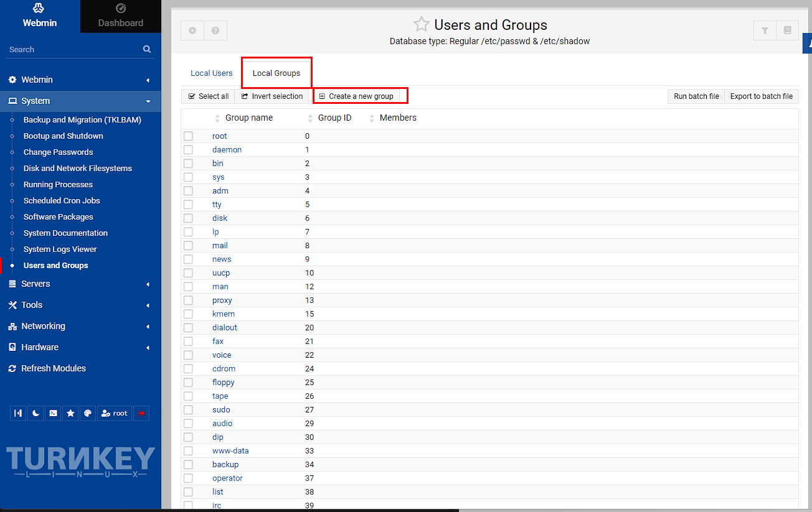This screenshot has height=512, width=812.
Task: Check the box for the sudo group
Action: tap(188, 410)
